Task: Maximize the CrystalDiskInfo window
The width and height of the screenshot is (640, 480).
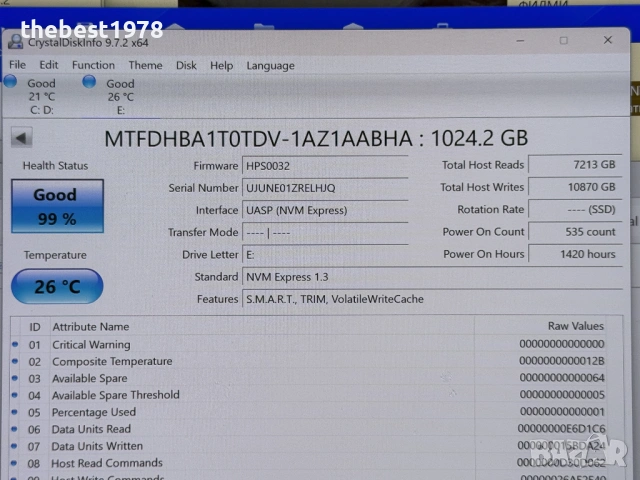Action: tap(564, 40)
